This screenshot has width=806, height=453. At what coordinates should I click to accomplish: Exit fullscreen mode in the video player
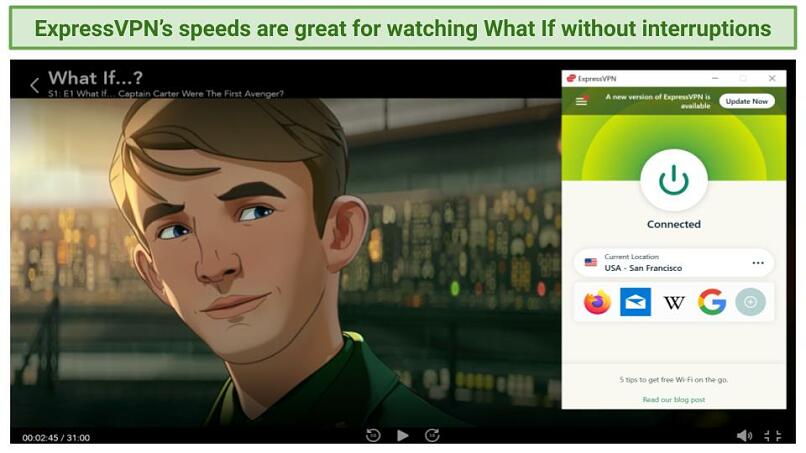[x=773, y=436]
